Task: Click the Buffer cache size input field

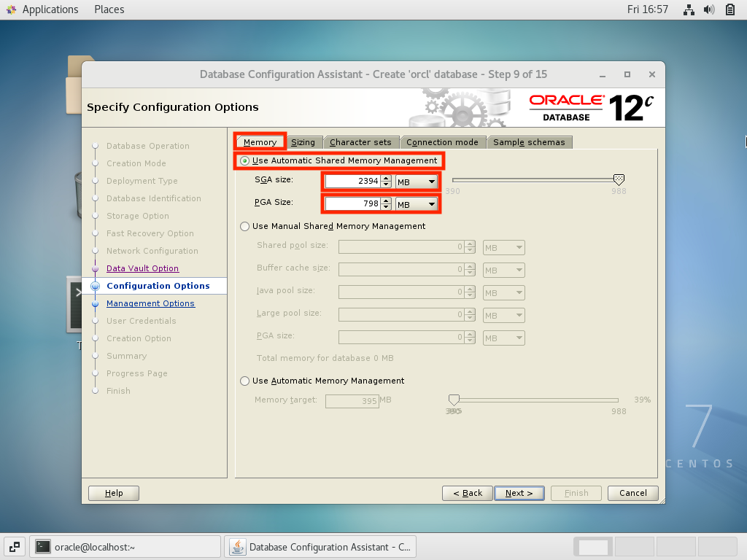Action: [401, 270]
